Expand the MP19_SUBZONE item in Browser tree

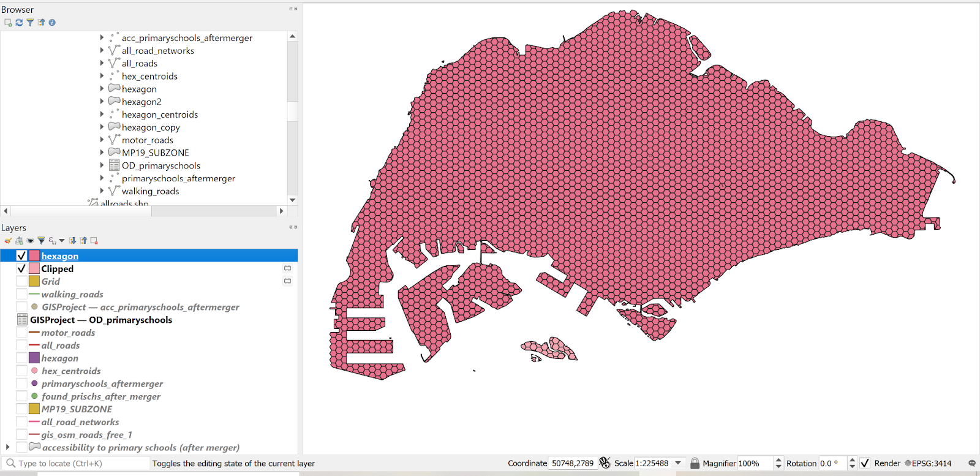[102, 153]
